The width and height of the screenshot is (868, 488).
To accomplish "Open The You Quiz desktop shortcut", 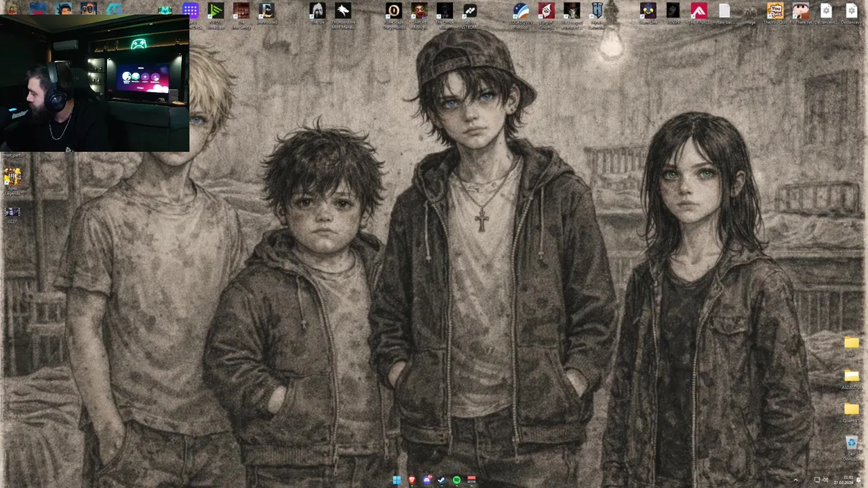I will pos(775,14).
